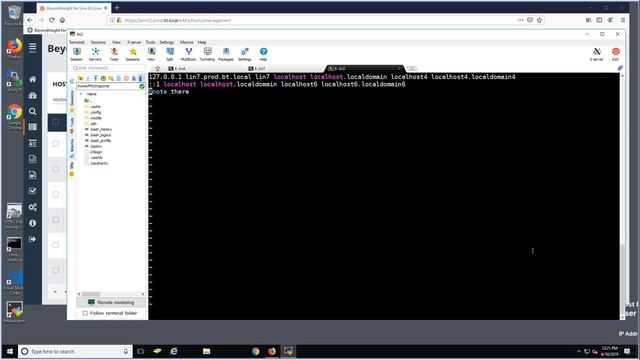Click the remote path field in the SFTP panel
The height and width of the screenshot is (360, 640).
(107, 86)
